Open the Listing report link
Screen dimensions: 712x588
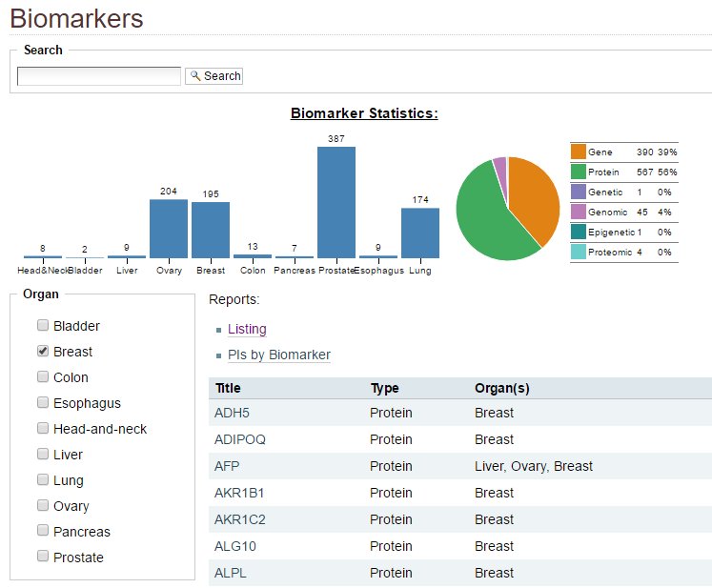click(247, 329)
